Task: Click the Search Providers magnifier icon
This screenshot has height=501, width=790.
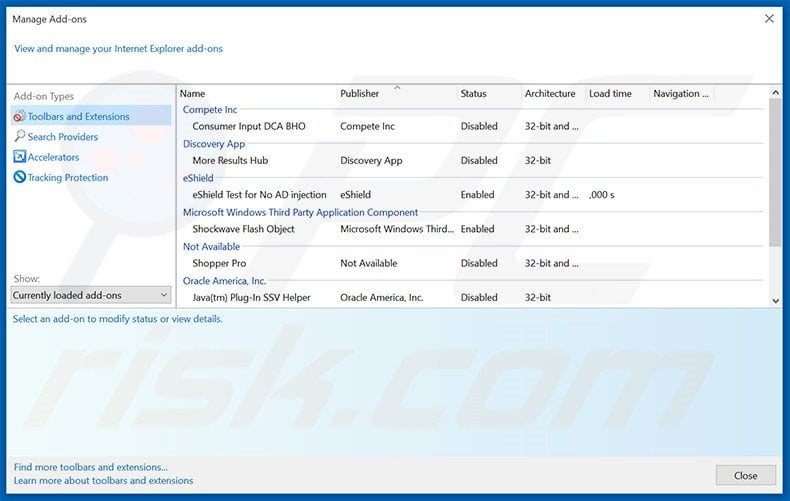Action: pyautogui.click(x=19, y=136)
